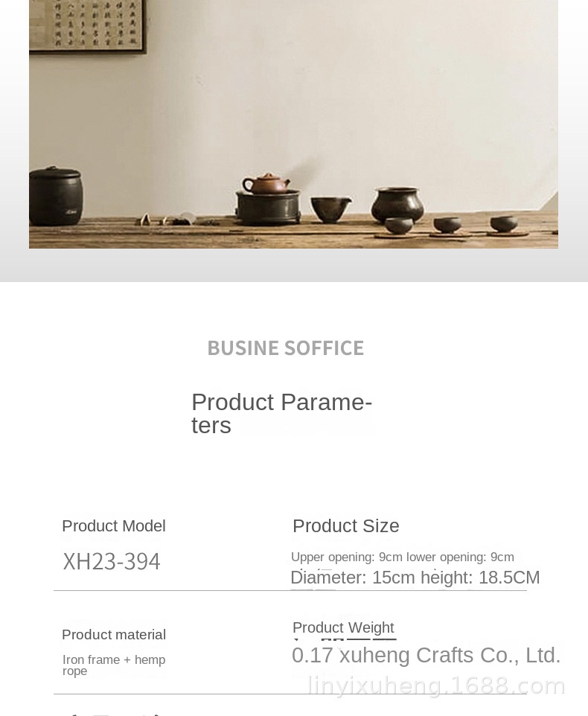Click the upper opening 9cm text line
Screen dimensions: 588x716
[x=402, y=557]
